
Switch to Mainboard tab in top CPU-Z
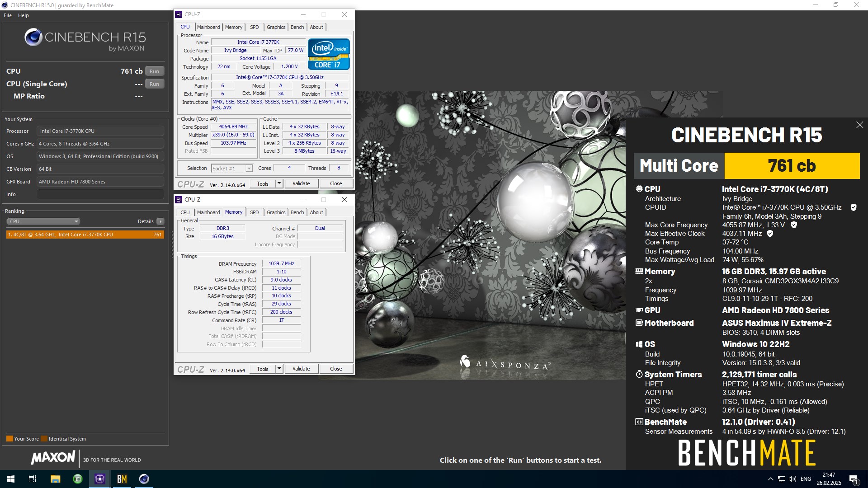pos(208,27)
